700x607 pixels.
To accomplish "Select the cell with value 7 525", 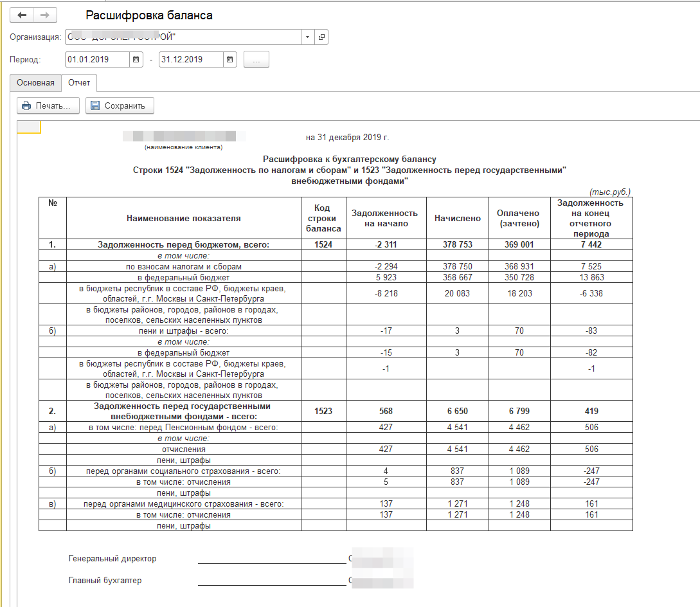I will tap(591, 267).
